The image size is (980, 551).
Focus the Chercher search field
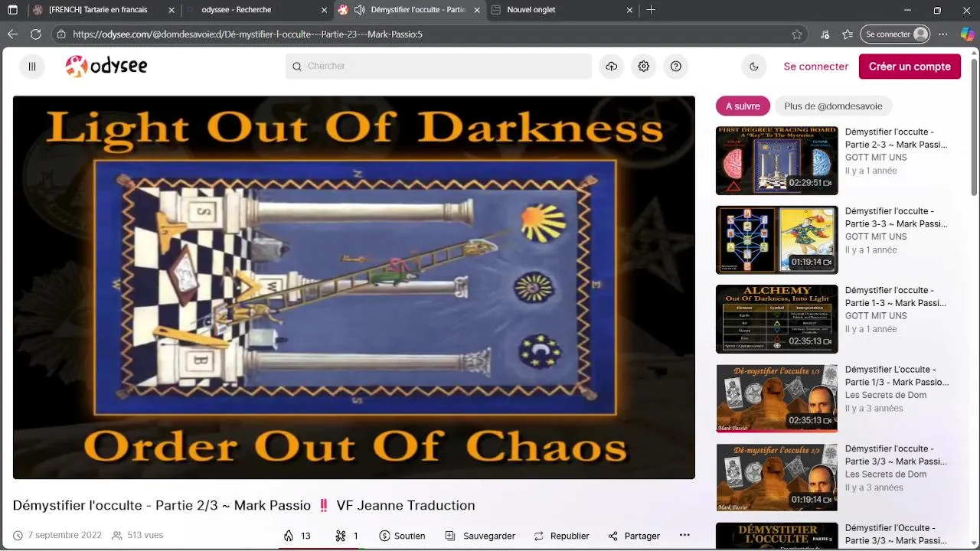tap(439, 67)
